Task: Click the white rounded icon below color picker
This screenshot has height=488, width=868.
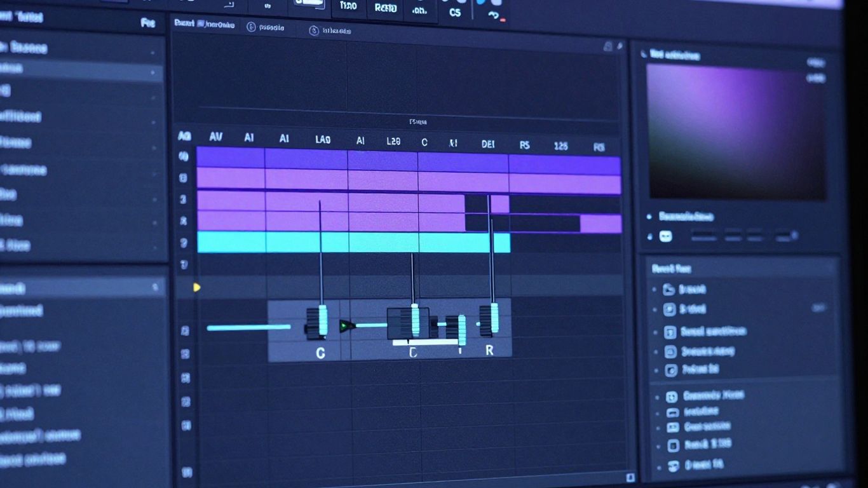Action: tap(666, 236)
